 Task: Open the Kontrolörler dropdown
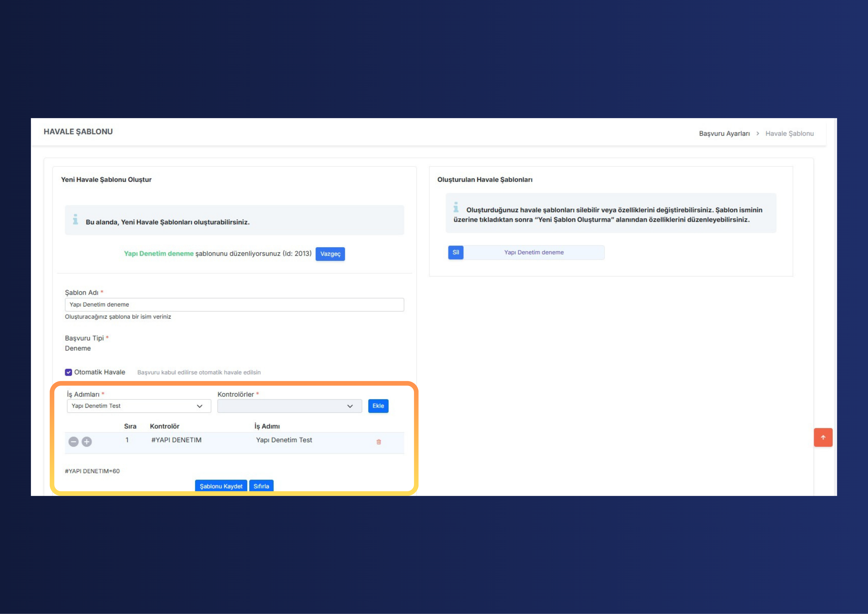click(290, 406)
